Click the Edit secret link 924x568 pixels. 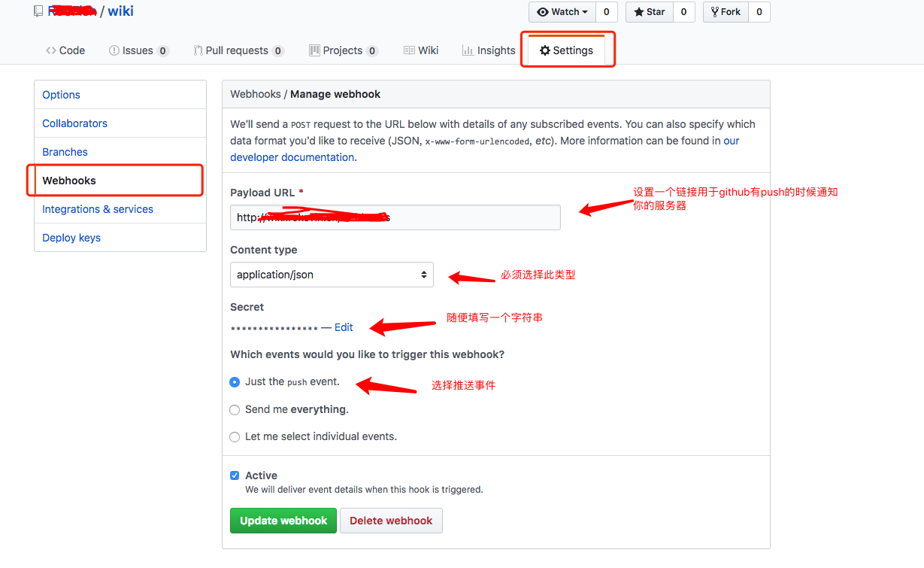[344, 327]
